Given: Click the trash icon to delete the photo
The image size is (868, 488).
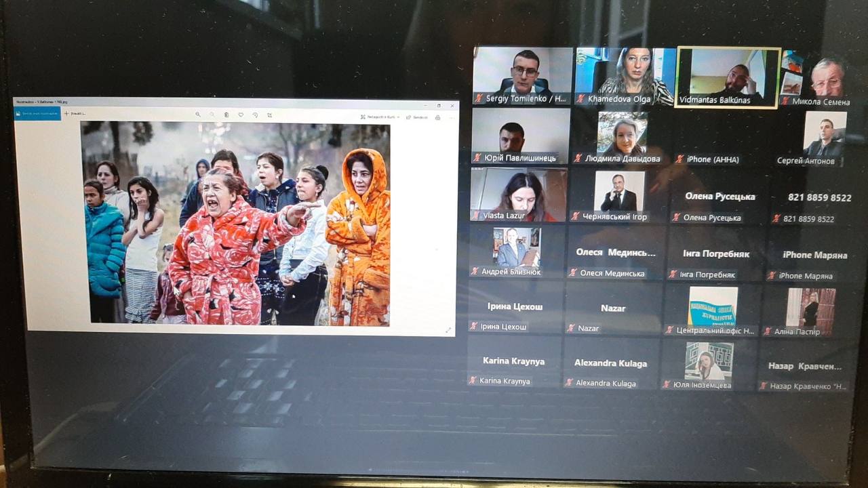Looking at the screenshot, I should click(x=226, y=115).
